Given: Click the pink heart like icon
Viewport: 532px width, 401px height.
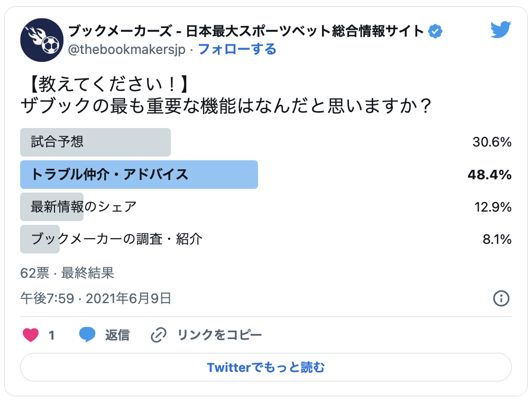Looking at the screenshot, I should [31, 335].
